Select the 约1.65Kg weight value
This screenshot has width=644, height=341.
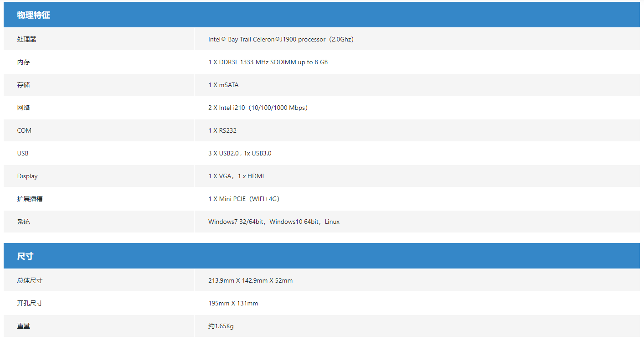tap(221, 326)
